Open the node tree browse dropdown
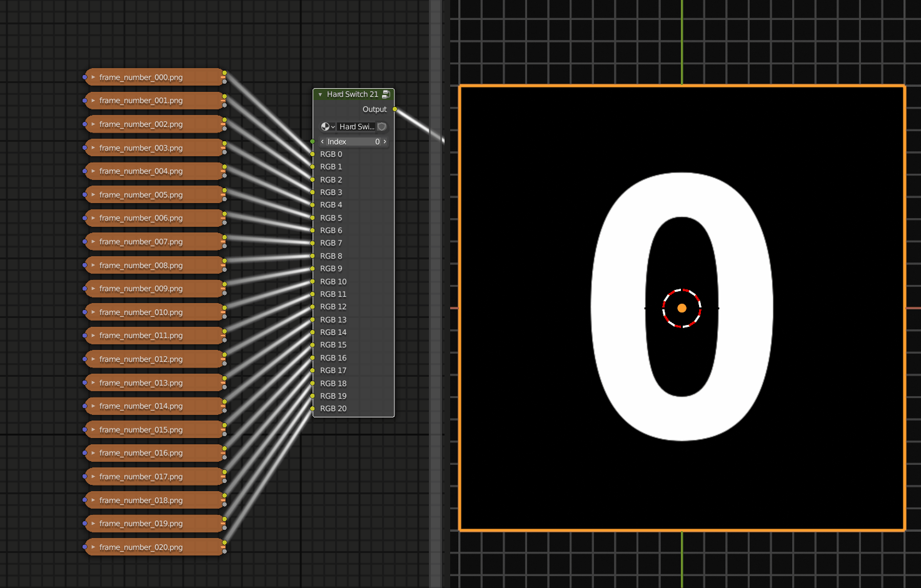 (x=328, y=127)
